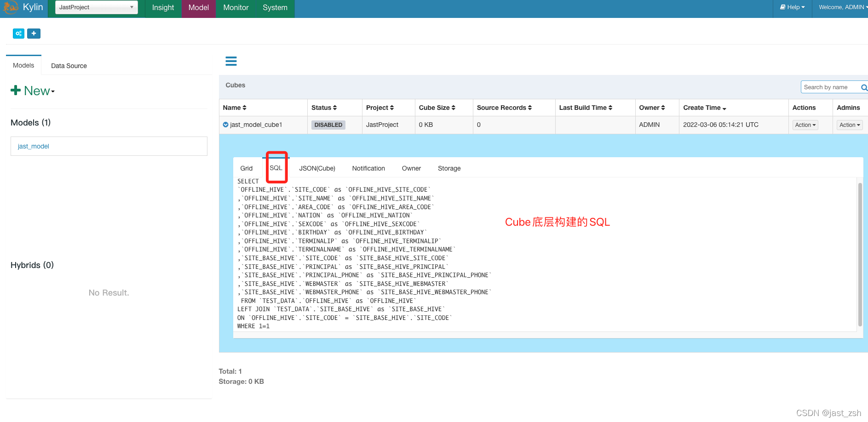Toggle the hamburger menu icon above Cubes
The height and width of the screenshot is (422, 868).
point(231,61)
